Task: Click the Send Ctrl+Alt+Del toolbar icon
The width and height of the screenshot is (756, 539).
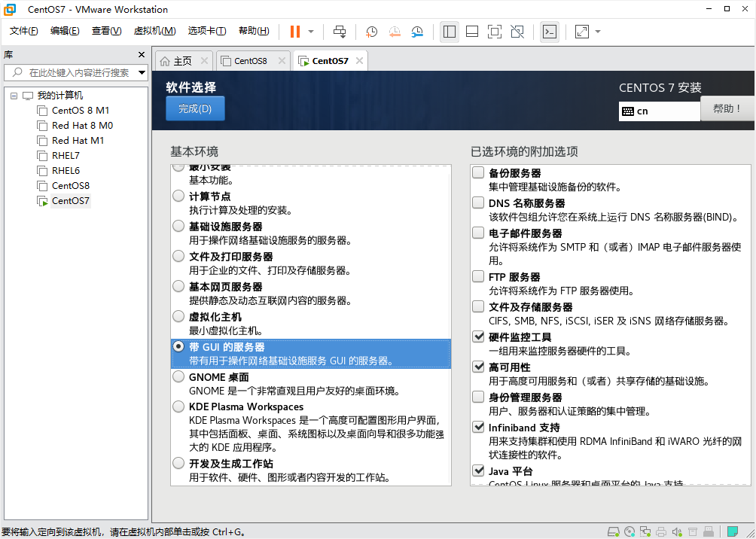Action: pos(340,32)
